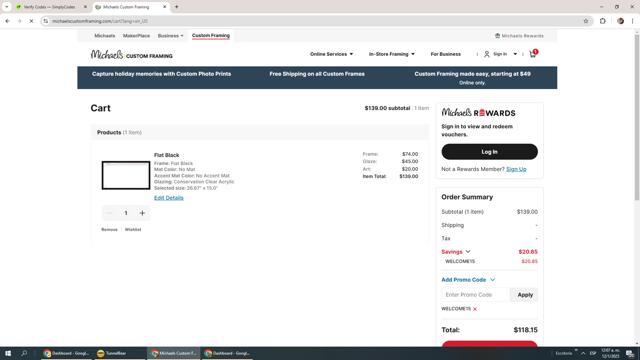This screenshot has height=360, width=640.
Task: Click Custom Photo Prints banner text
Action: click(x=161, y=74)
